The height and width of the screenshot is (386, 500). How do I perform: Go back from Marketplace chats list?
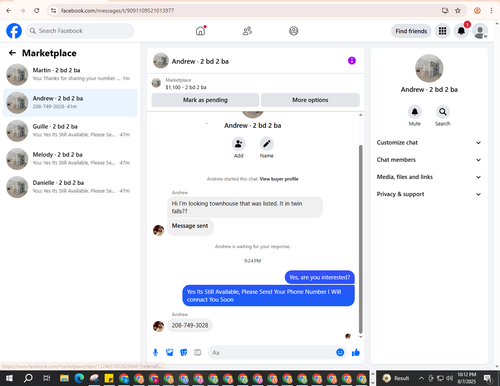click(12, 53)
